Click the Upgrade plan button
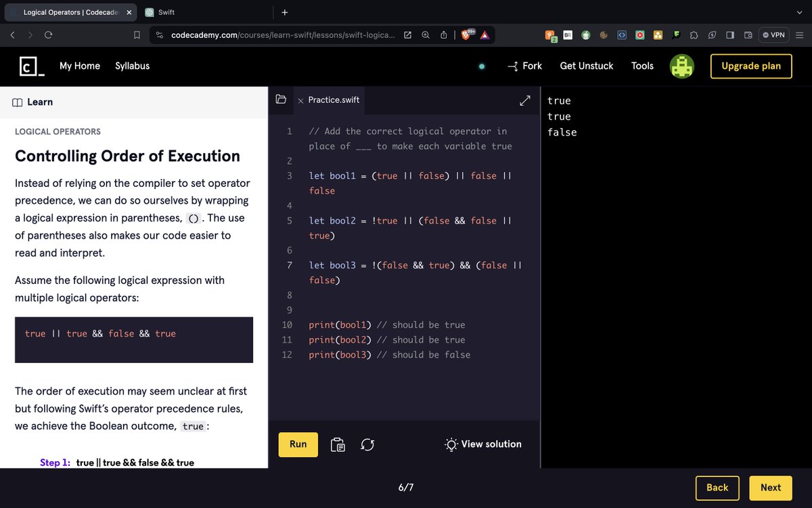 pos(751,66)
